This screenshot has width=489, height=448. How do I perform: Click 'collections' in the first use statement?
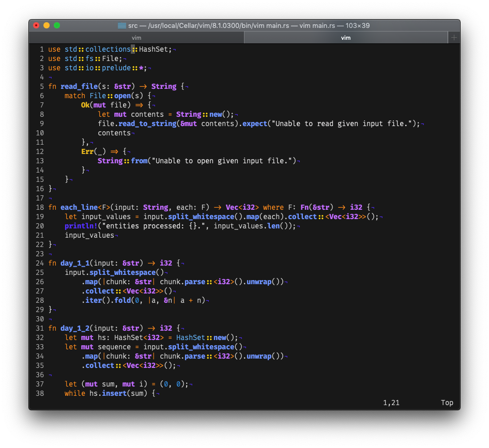coord(108,49)
